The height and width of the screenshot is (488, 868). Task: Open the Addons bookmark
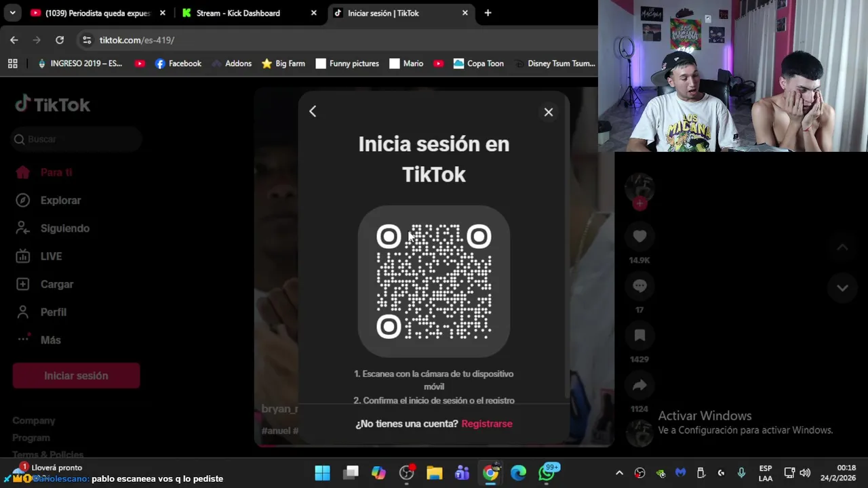click(231, 63)
